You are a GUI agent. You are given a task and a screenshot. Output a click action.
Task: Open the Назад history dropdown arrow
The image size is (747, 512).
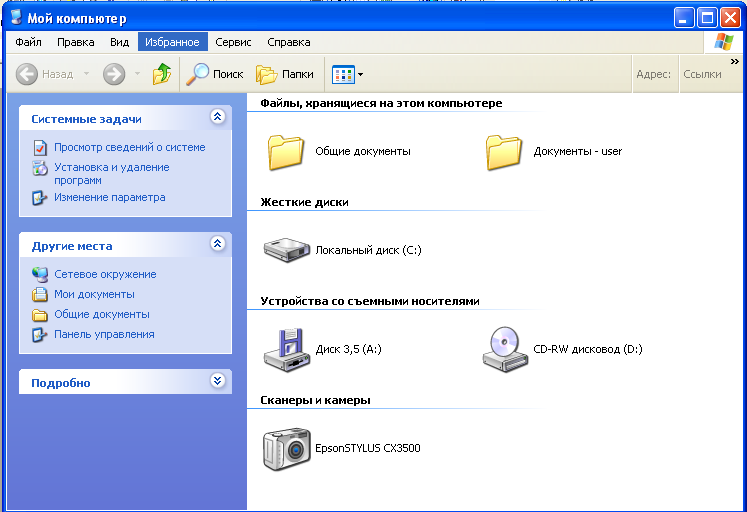[86, 74]
